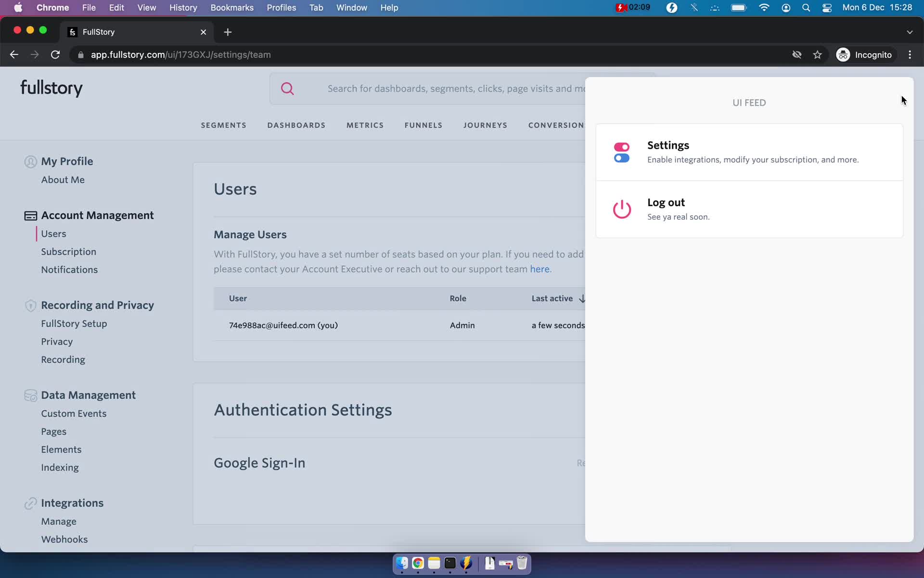
Task: Open About Me settings
Action: [x=63, y=180]
